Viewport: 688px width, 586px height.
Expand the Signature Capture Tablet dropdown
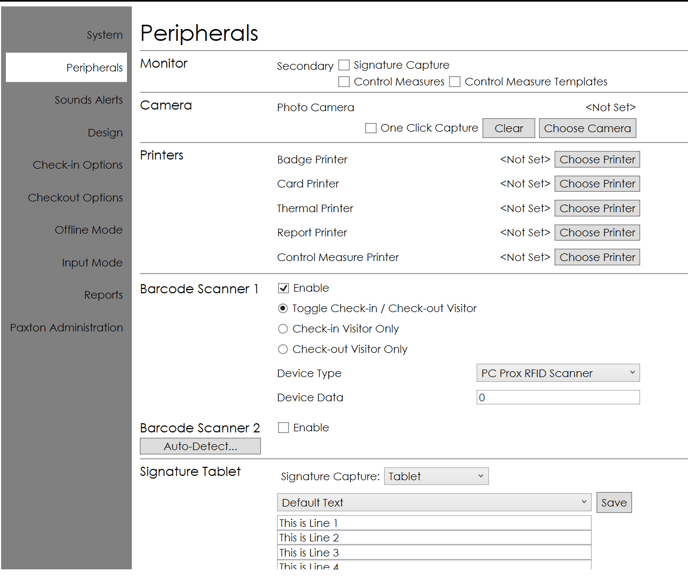[x=436, y=477]
